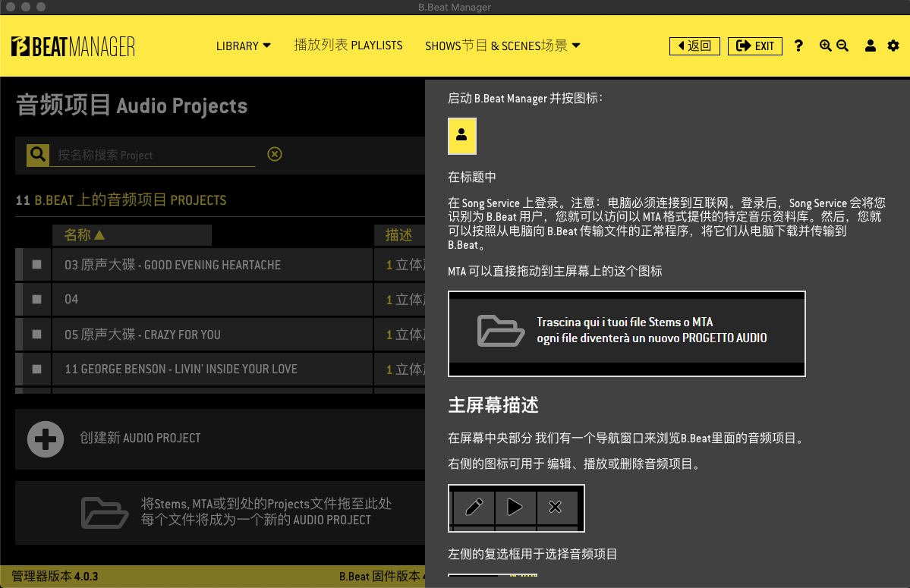Image resolution: width=910 pixels, height=588 pixels.
Task: Check the box for GOOD EVENING HEARTACHE
Action: tap(36, 265)
